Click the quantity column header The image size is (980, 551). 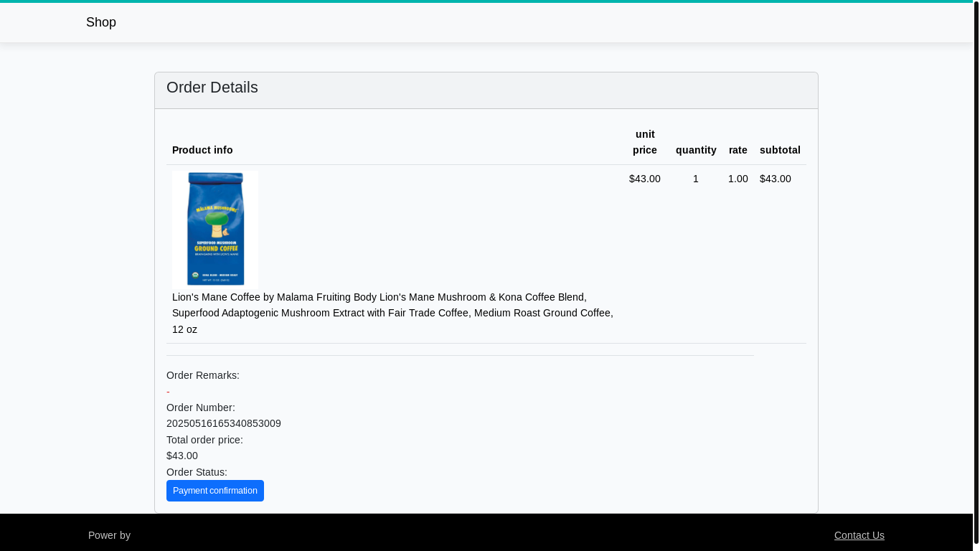coord(696,150)
